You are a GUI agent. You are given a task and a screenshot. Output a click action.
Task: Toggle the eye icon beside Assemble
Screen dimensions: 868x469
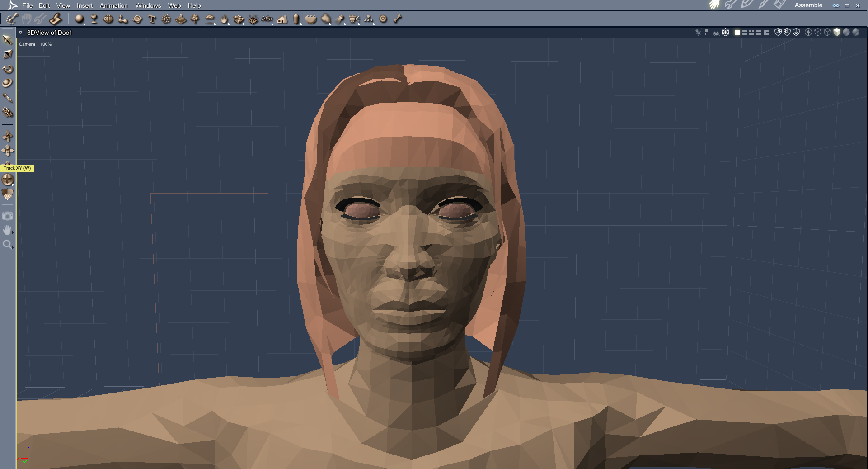836,5
